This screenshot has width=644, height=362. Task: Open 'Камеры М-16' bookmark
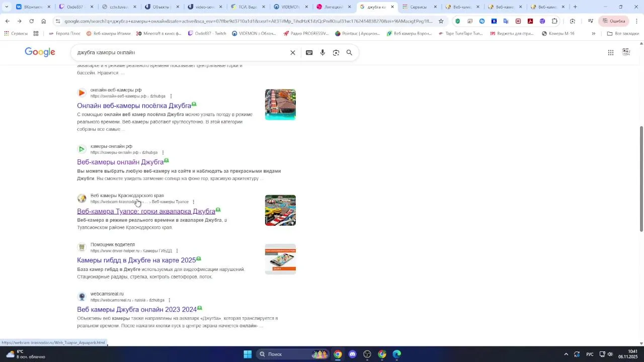pos(558,33)
